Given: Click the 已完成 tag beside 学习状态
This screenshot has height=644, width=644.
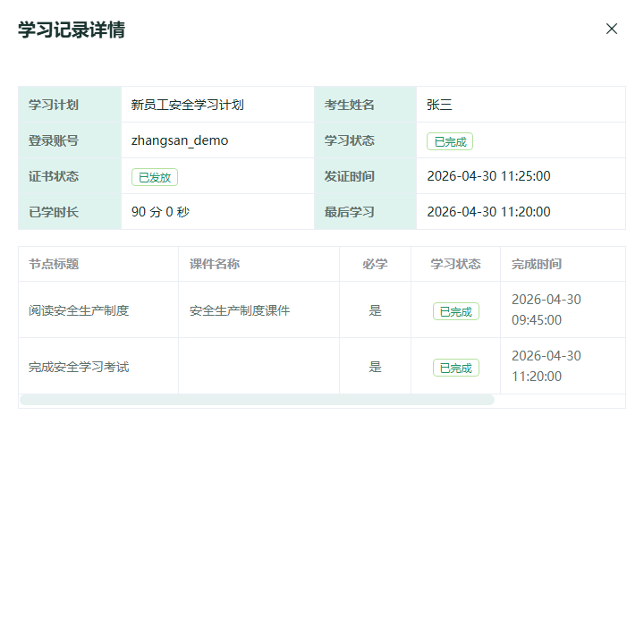Looking at the screenshot, I should [x=450, y=141].
